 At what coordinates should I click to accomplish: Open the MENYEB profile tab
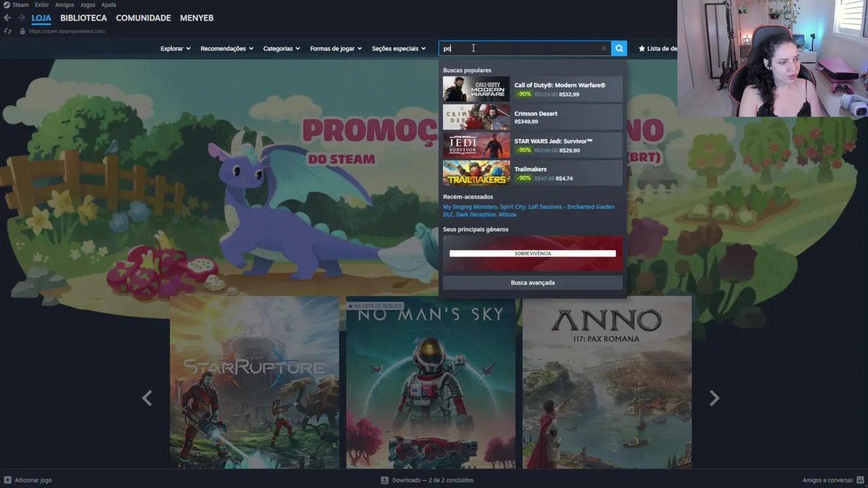coord(197,18)
